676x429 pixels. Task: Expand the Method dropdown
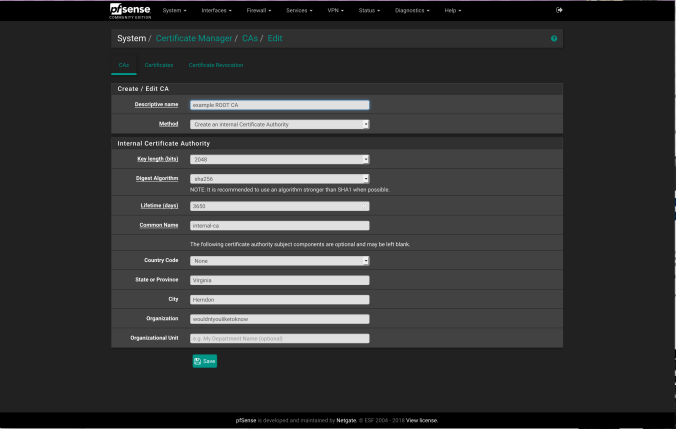click(x=280, y=124)
